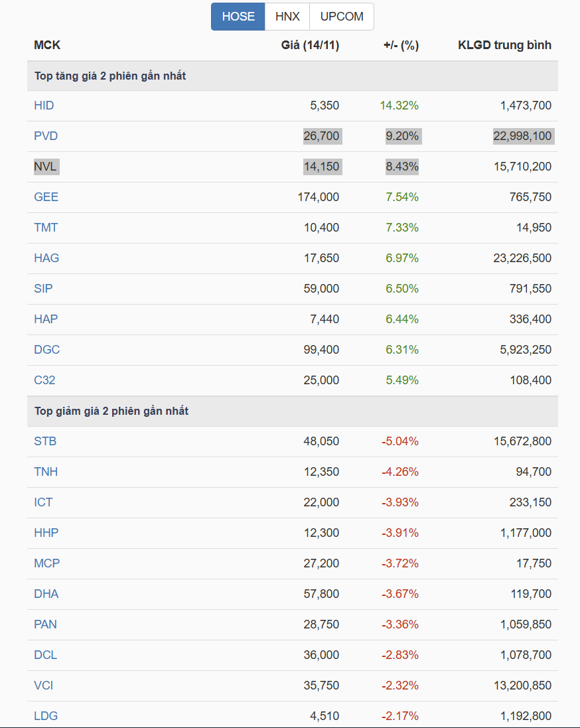Open the UPCOM exchange tab
Image resolution: width=580 pixels, height=728 pixels.
[x=341, y=17]
